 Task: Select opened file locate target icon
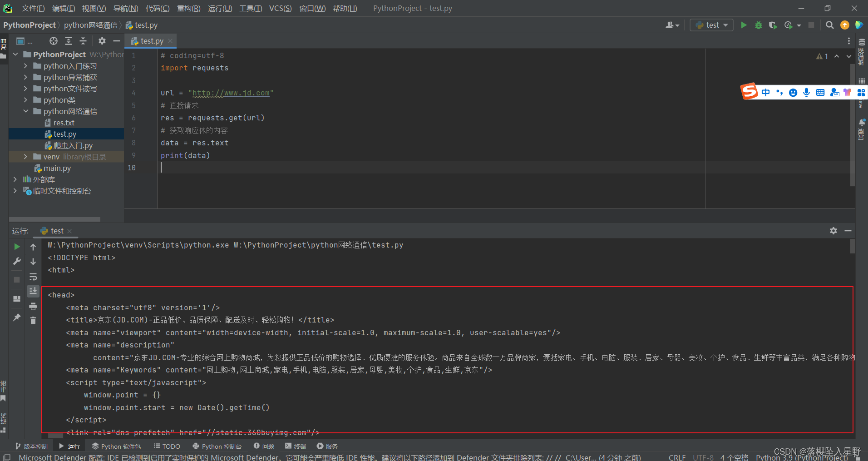pos(54,41)
